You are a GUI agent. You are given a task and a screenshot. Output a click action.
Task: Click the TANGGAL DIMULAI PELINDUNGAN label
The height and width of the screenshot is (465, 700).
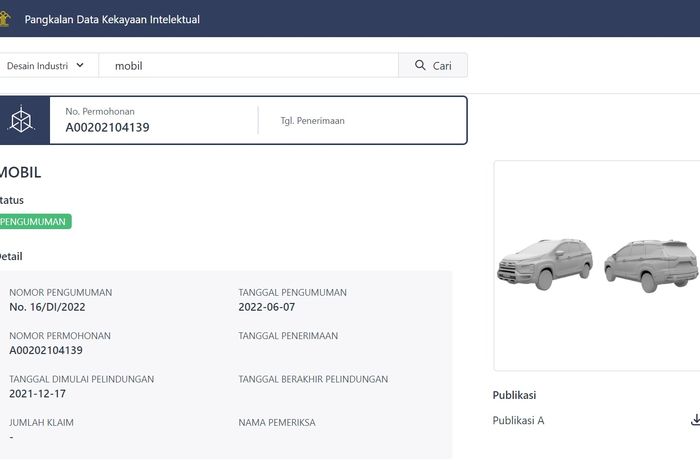click(x=82, y=379)
